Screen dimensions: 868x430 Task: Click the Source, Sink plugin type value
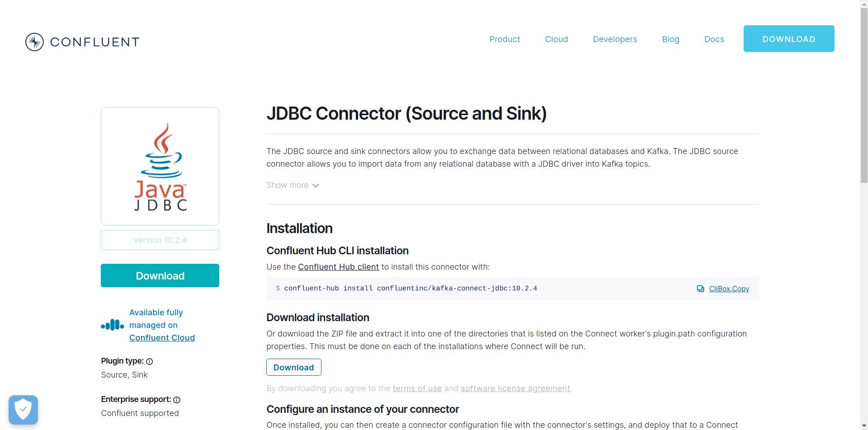point(124,375)
